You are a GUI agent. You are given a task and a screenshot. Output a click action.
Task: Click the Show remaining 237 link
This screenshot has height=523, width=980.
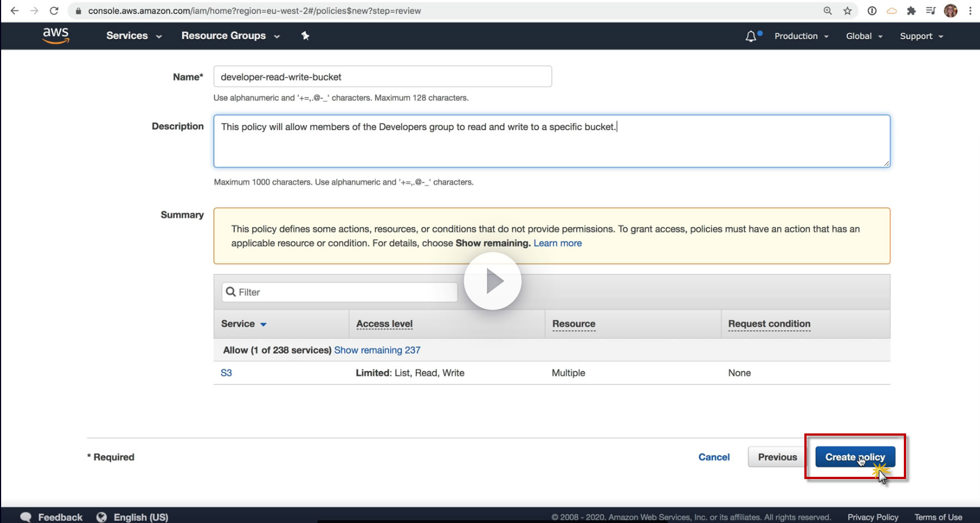click(377, 350)
